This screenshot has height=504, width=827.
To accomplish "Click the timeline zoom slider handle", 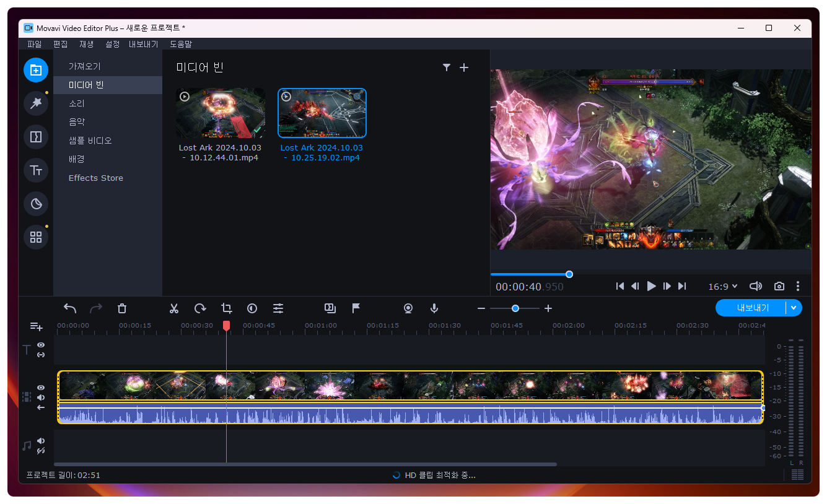I will [515, 308].
